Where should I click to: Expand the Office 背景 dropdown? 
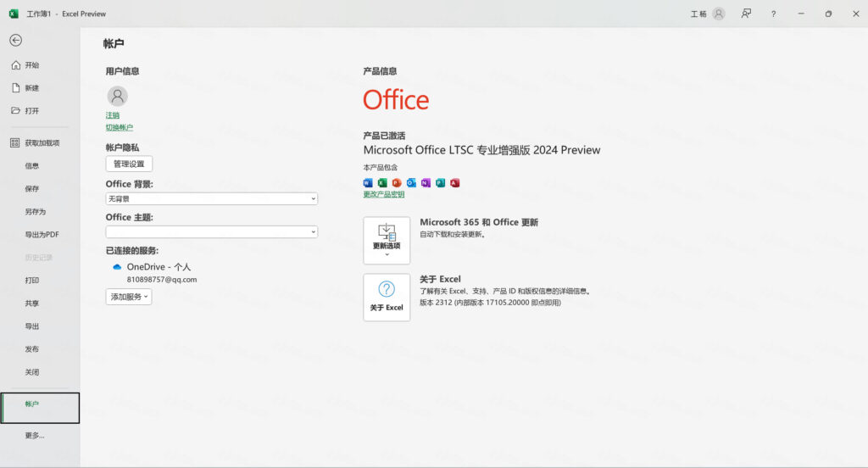[x=211, y=198]
